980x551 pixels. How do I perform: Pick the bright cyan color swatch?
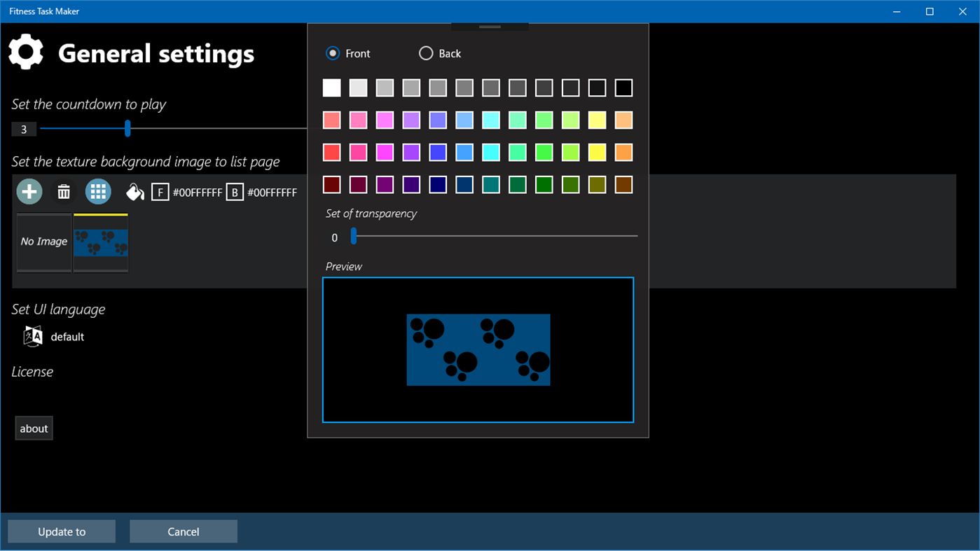pos(491,152)
